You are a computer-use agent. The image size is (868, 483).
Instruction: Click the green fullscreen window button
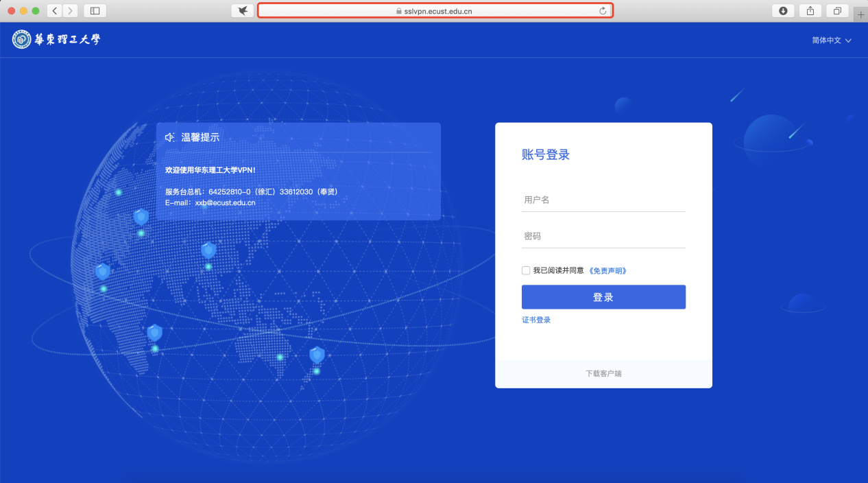click(36, 11)
